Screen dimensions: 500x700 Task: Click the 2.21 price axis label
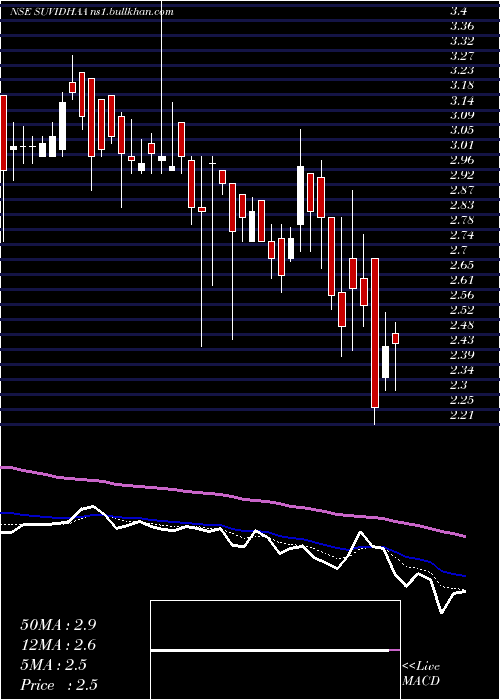click(x=462, y=415)
